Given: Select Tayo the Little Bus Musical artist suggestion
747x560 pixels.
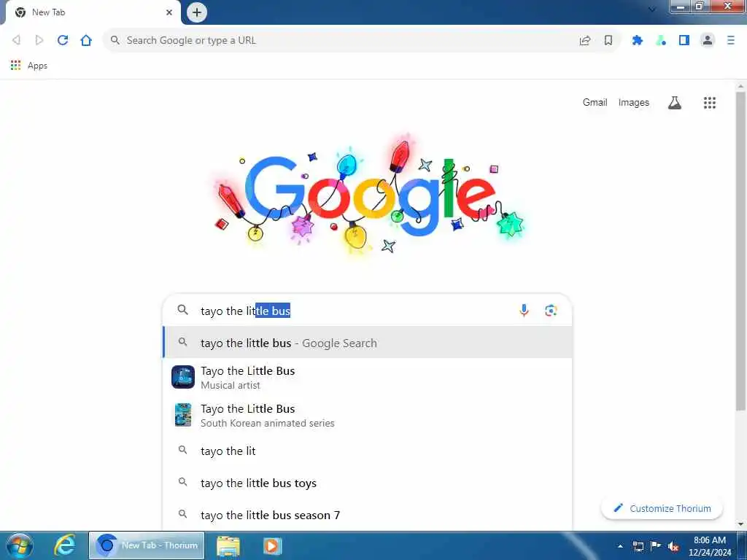Looking at the screenshot, I should (368, 377).
